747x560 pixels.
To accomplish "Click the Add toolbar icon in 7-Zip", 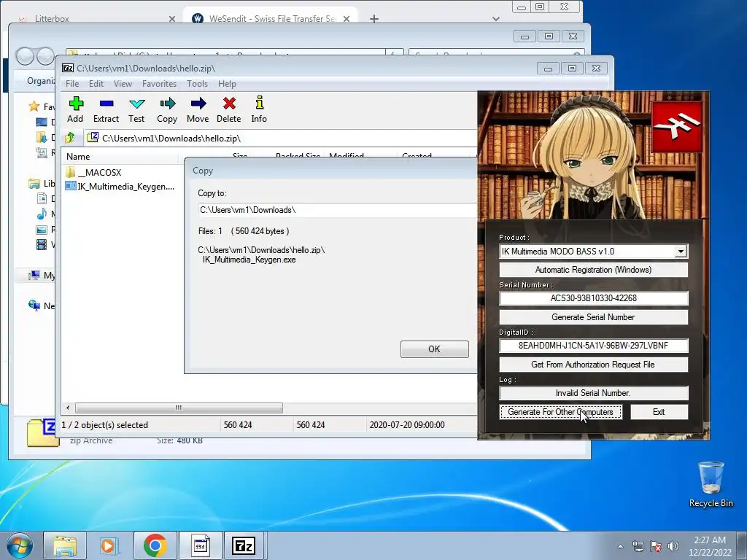I will click(x=75, y=109).
